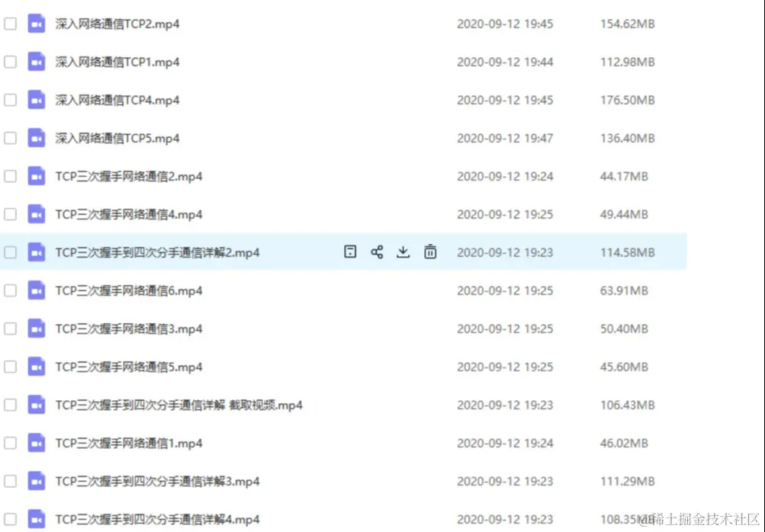Click video icon next to TCP三次握手网络通信2.mp4

pyautogui.click(x=36, y=176)
